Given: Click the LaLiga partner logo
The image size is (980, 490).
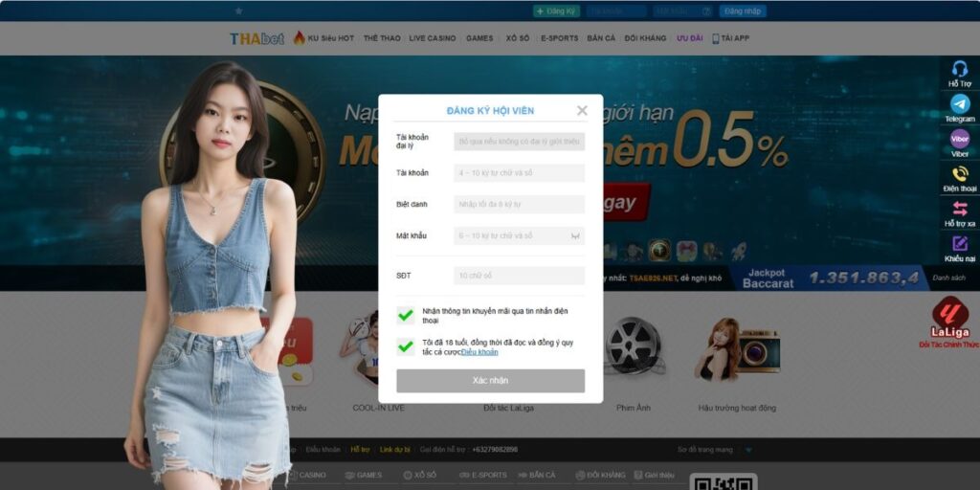Looking at the screenshot, I should coord(949,314).
